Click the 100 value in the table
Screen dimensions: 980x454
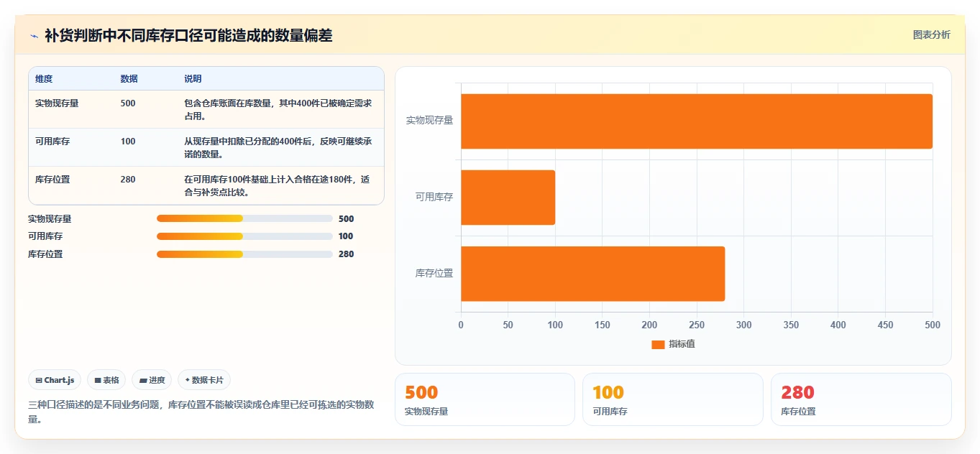pyautogui.click(x=128, y=141)
